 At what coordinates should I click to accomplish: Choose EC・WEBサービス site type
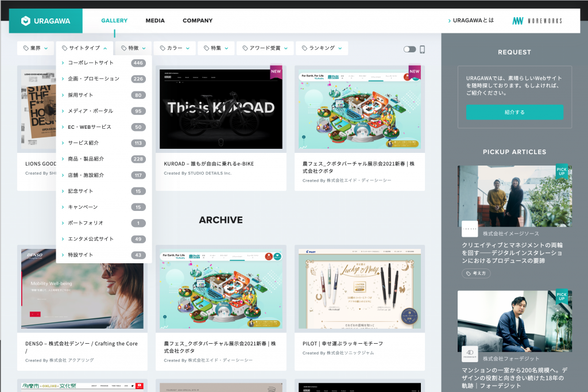(90, 127)
